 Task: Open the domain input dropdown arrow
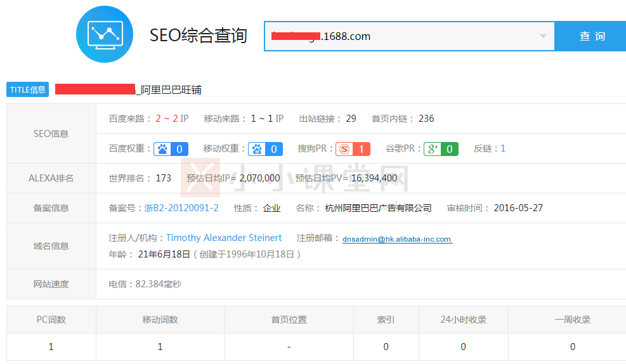click(x=543, y=36)
